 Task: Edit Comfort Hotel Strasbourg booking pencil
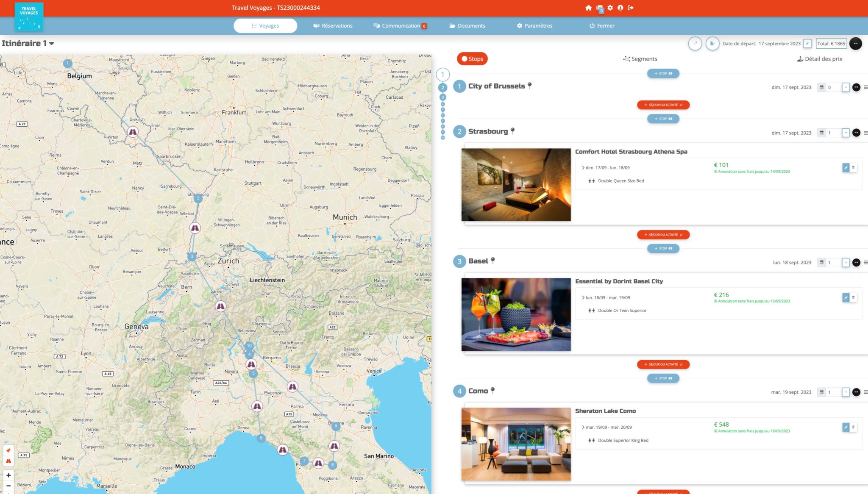click(x=846, y=168)
